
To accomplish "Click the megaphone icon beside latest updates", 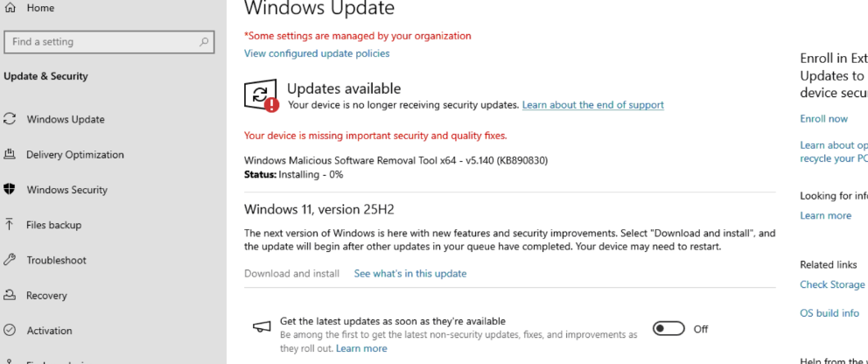I will 262,327.
